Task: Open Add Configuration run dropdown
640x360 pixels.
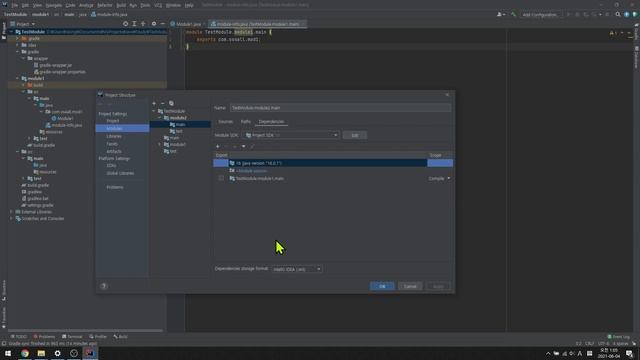Action: [x=540, y=15]
